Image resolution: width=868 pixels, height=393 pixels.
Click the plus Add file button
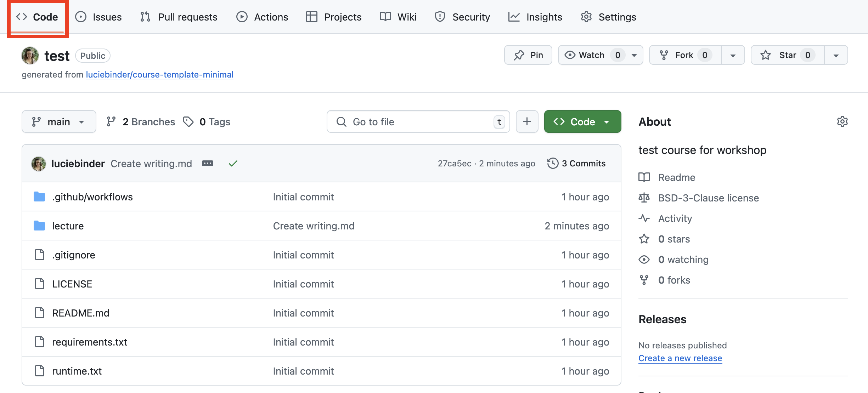tap(527, 121)
